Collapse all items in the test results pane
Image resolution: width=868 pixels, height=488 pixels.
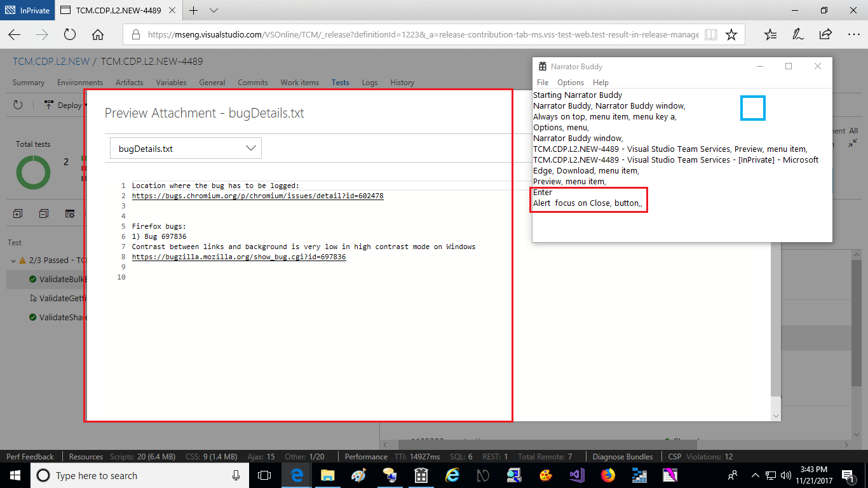pyautogui.click(x=43, y=213)
